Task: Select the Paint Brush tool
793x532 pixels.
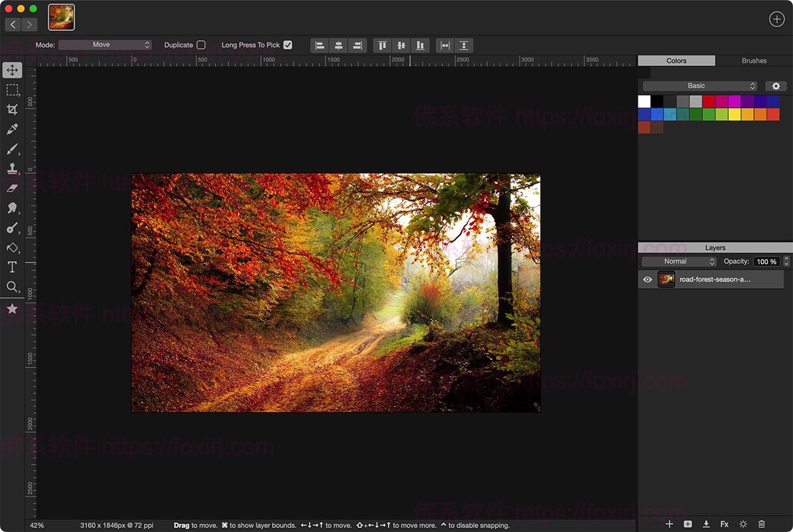Action: pyautogui.click(x=13, y=149)
